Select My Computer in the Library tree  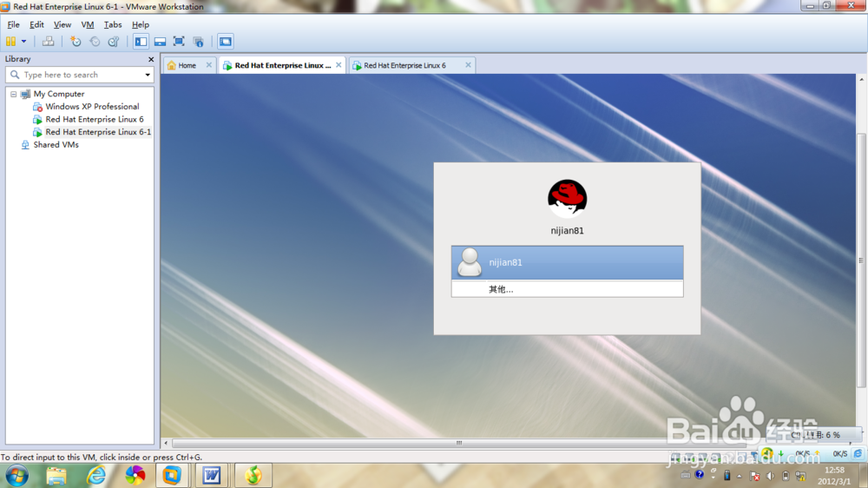(59, 94)
